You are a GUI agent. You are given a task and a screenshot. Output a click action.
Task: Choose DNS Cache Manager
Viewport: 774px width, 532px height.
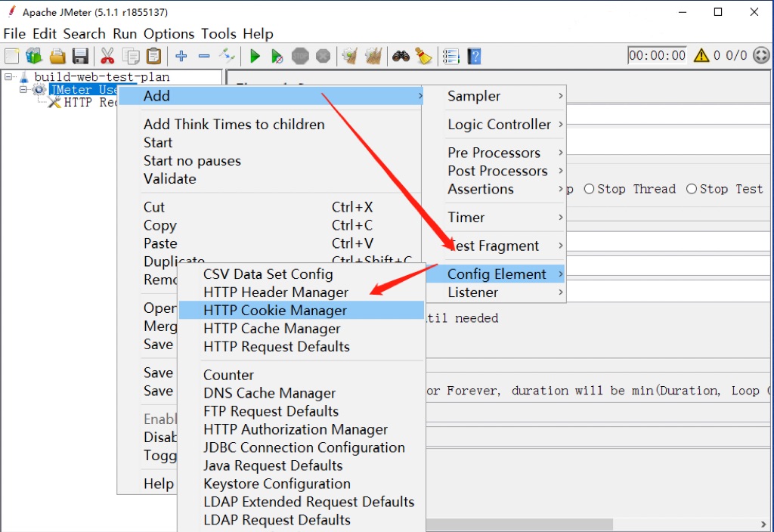point(302,393)
